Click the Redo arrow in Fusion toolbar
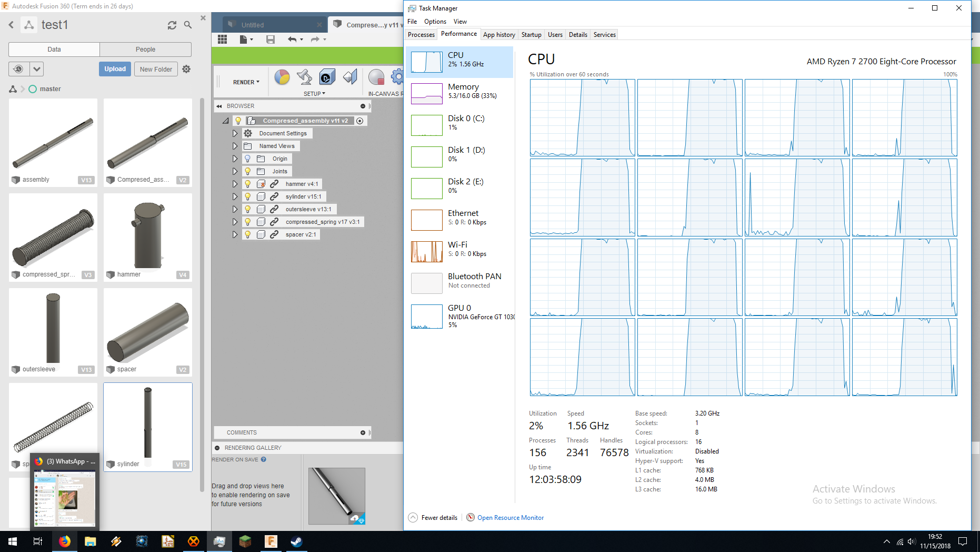 click(315, 40)
